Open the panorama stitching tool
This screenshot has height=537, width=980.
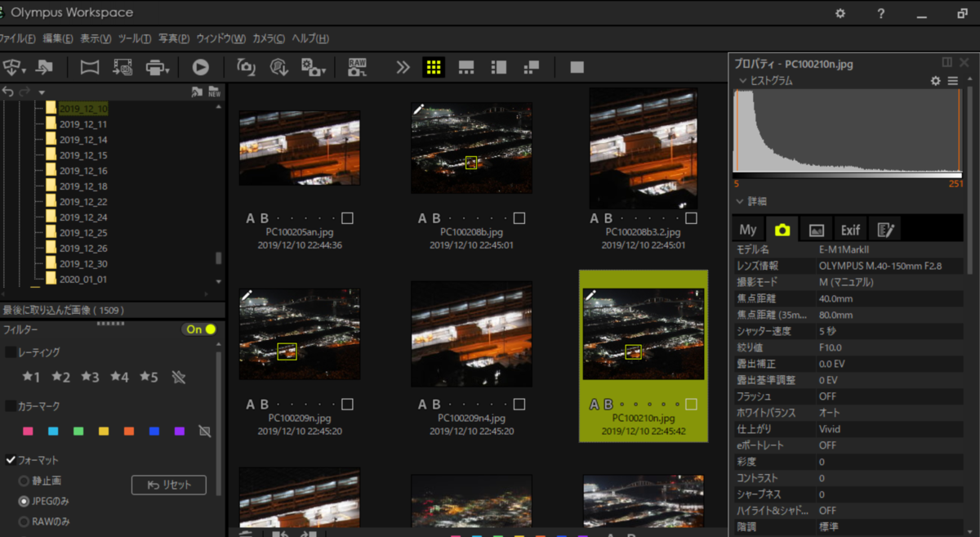[x=89, y=68]
